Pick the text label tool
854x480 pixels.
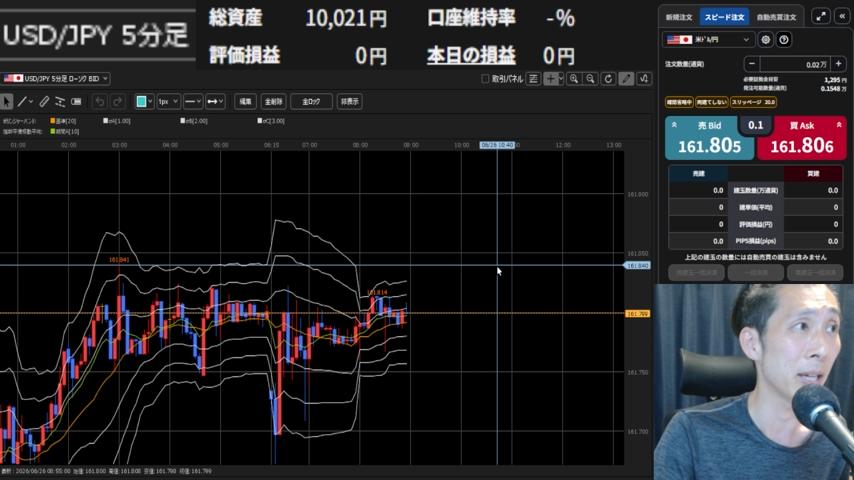(76, 101)
